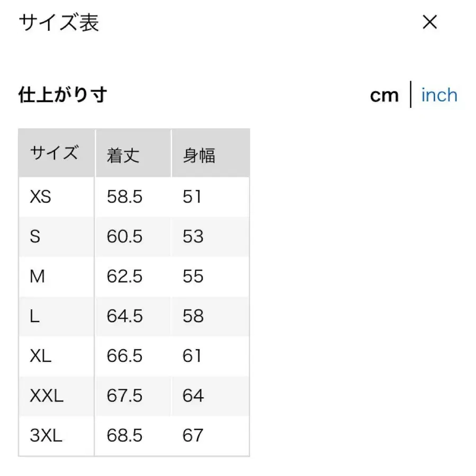Screen dimensions: 476x476
Task: Close the サイズ表 size chart dialog
Action: pyautogui.click(x=430, y=22)
